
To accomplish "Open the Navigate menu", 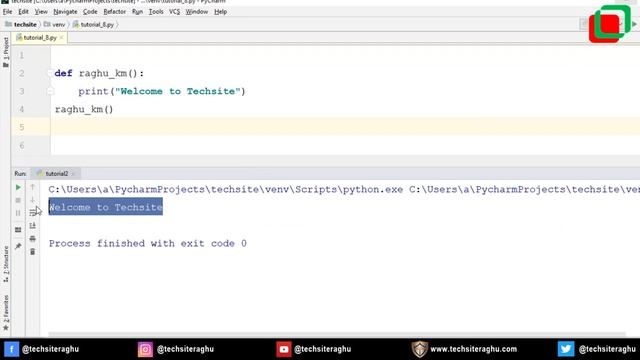I will pos(65,12).
